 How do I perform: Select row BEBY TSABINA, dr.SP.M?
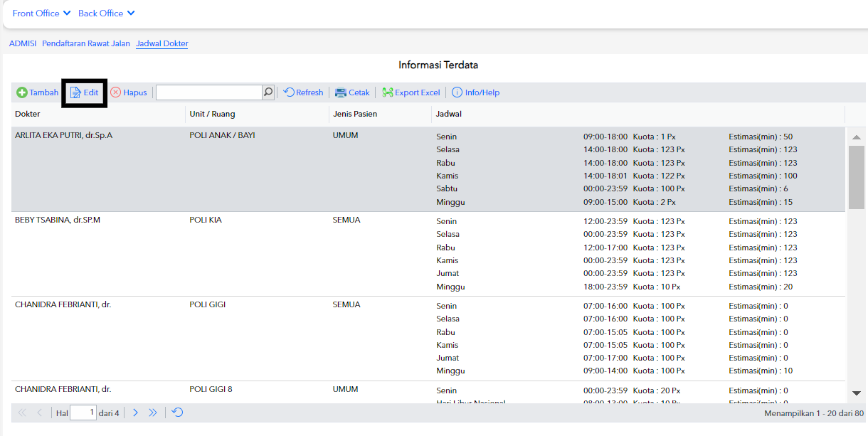[x=428, y=254]
